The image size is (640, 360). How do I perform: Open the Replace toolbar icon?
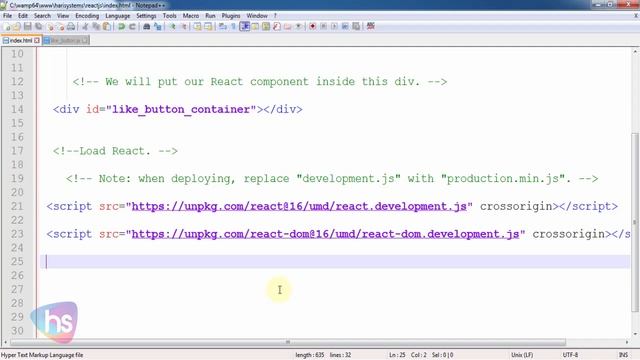[x=158, y=27]
